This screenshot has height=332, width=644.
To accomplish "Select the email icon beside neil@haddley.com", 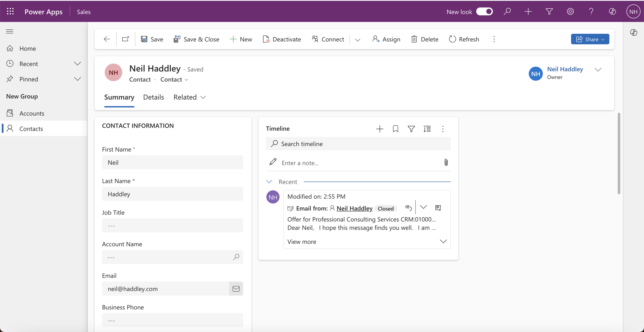I will click(236, 289).
